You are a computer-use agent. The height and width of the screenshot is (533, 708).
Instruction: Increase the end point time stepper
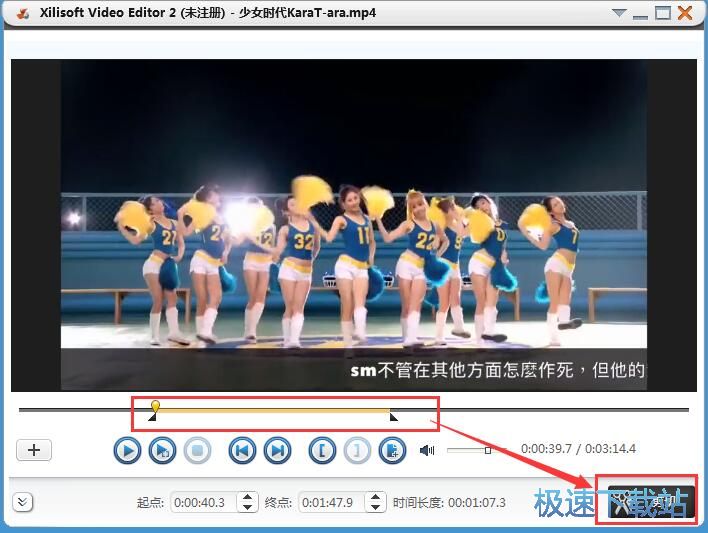pyautogui.click(x=375, y=497)
